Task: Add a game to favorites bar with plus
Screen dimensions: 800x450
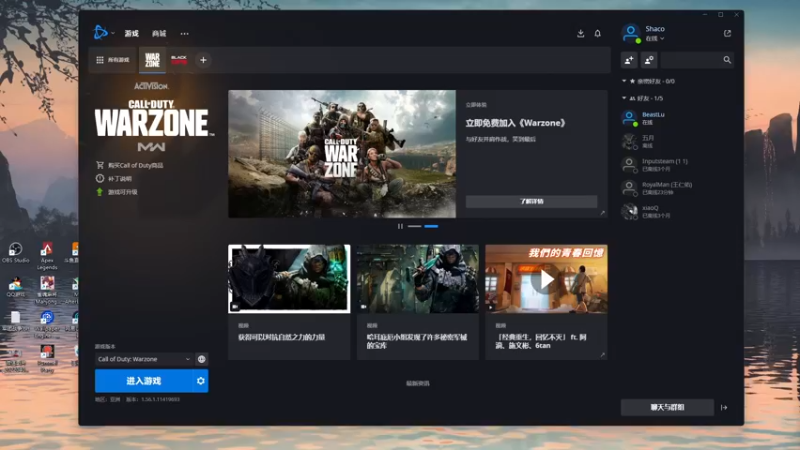Action: coord(203,60)
